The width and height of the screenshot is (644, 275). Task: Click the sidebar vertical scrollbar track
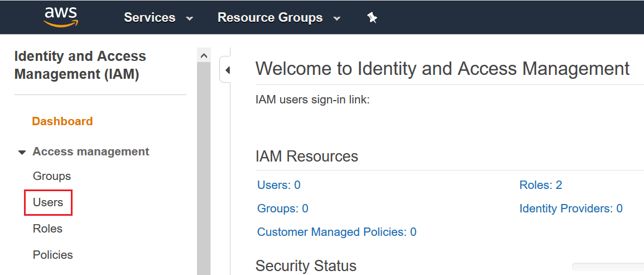[204, 168]
